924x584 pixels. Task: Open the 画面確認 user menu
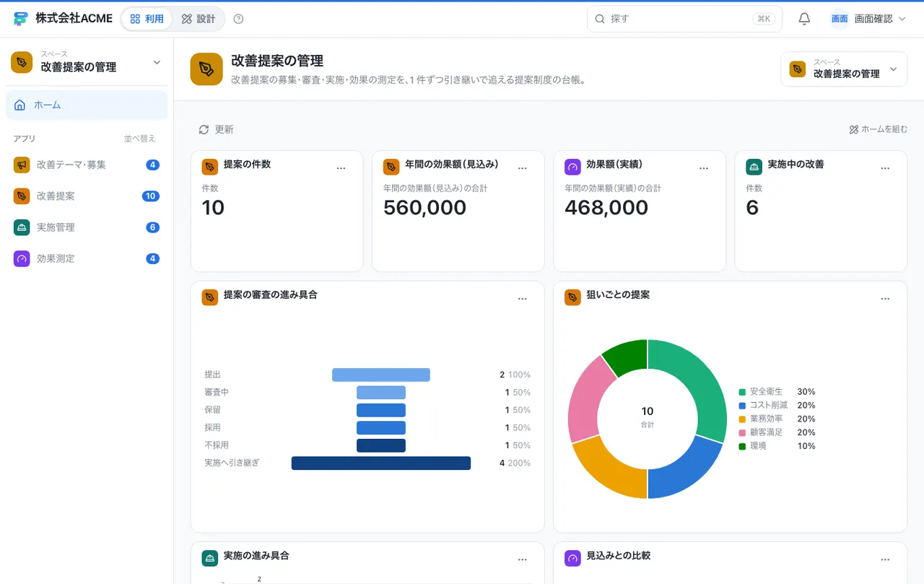point(868,19)
